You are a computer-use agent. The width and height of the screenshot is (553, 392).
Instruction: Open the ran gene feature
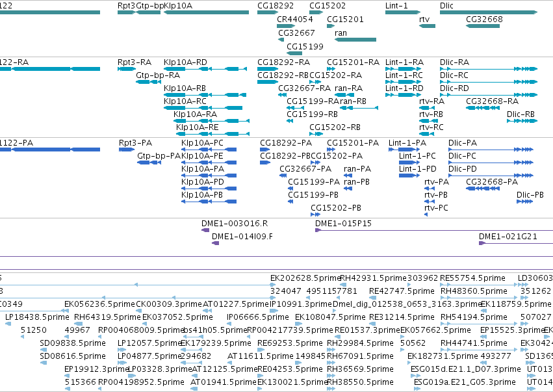pos(355,40)
